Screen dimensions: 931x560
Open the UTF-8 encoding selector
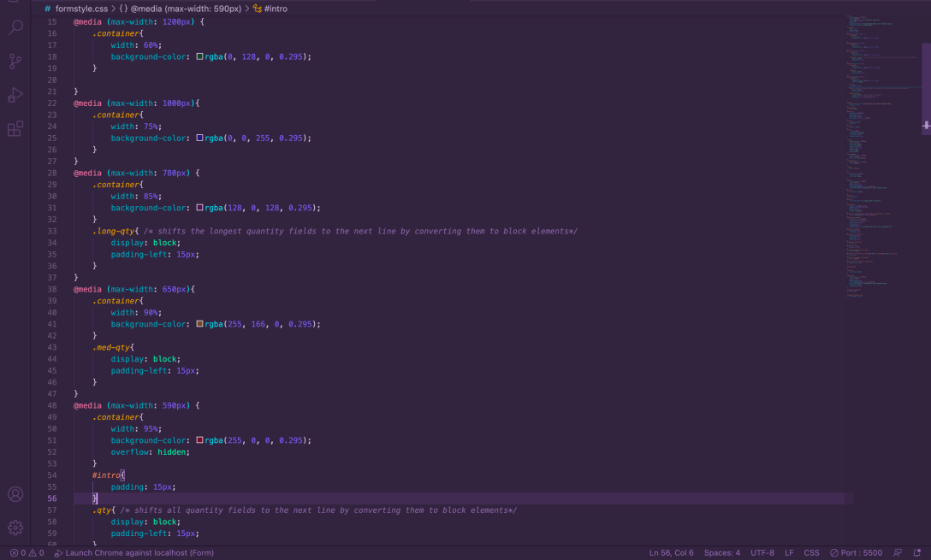(x=762, y=553)
